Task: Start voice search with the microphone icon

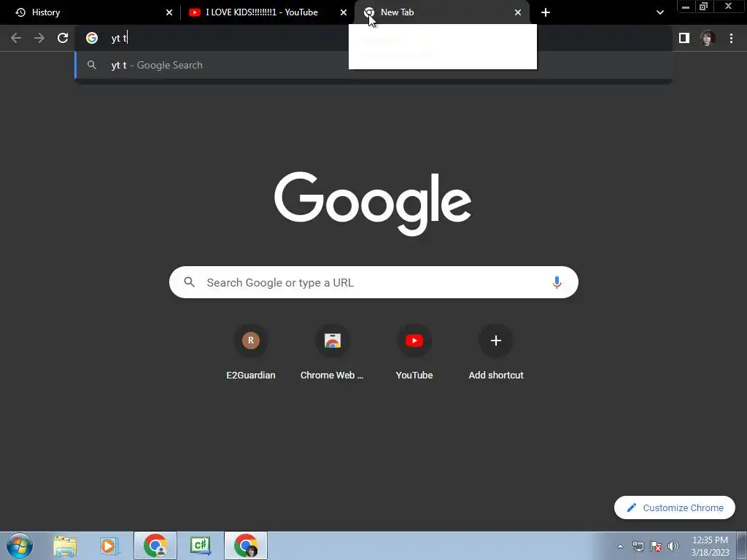Action: [x=557, y=282]
